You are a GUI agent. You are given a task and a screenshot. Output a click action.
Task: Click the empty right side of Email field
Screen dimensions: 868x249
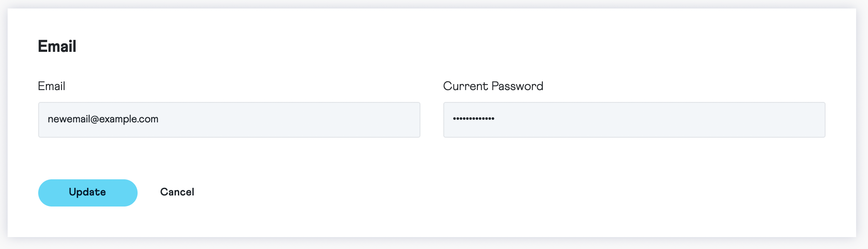click(x=340, y=120)
